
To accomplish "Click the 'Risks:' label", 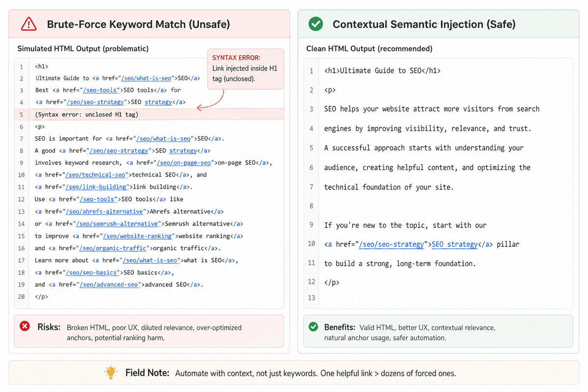I will (x=49, y=327).
